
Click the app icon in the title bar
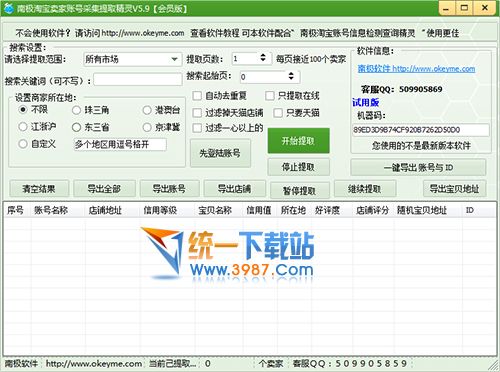click(8, 8)
